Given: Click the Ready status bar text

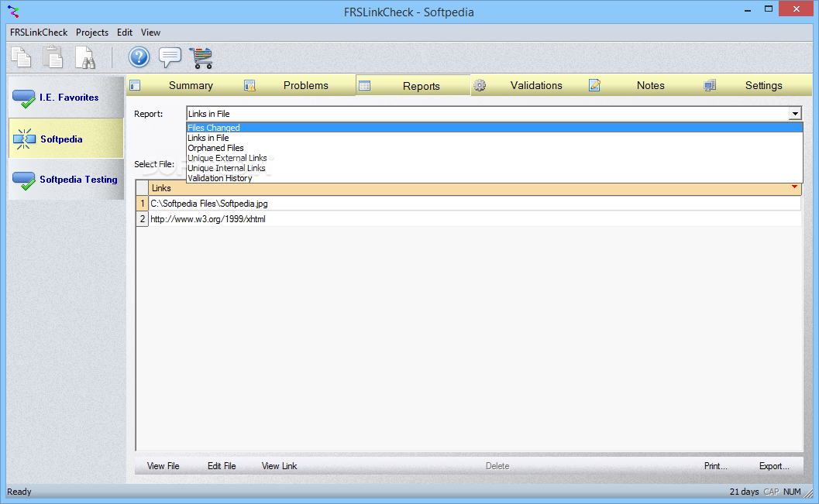Looking at the screenshot, I should (19, 492).
